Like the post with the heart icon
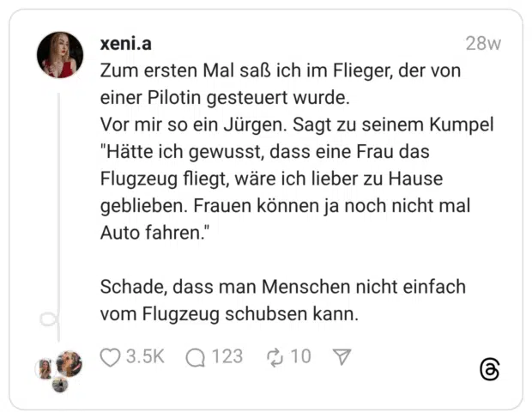 click(x=110, y=357)
